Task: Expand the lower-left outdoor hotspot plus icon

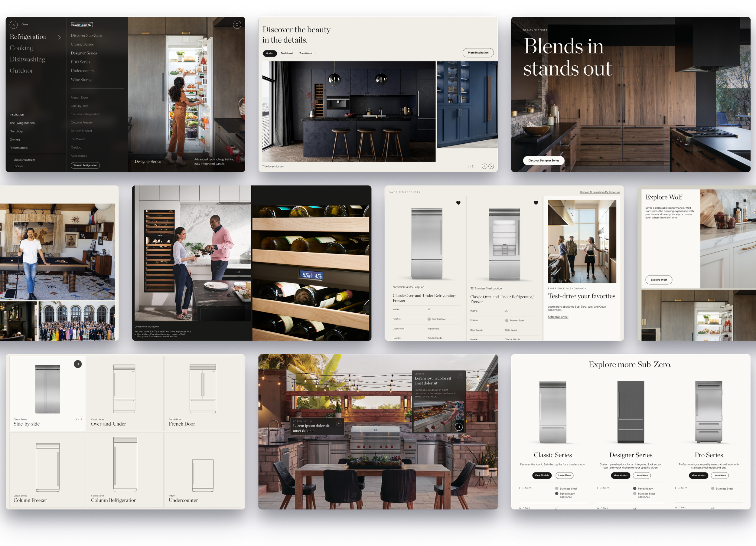Action: (x=339, y=423)
